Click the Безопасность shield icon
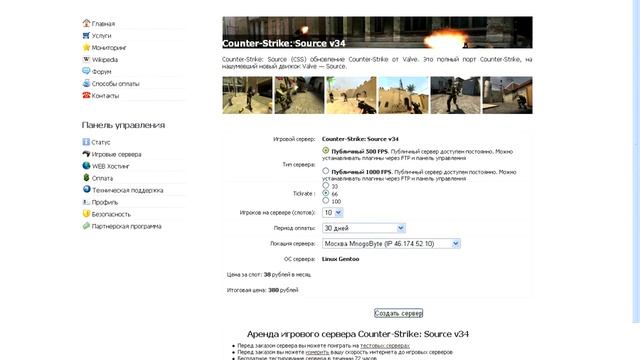 tap(86, 214)
